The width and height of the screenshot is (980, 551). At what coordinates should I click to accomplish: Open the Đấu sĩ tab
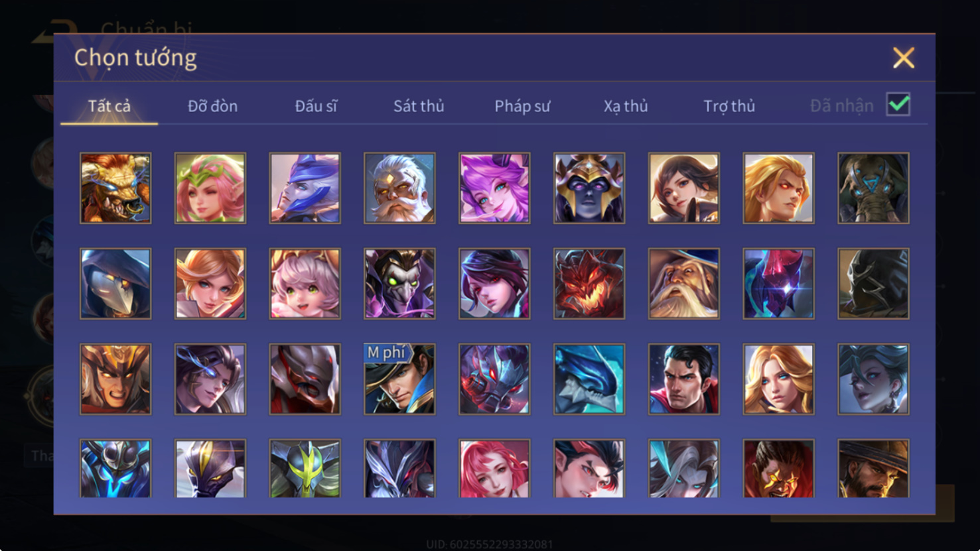pos(316,106)
